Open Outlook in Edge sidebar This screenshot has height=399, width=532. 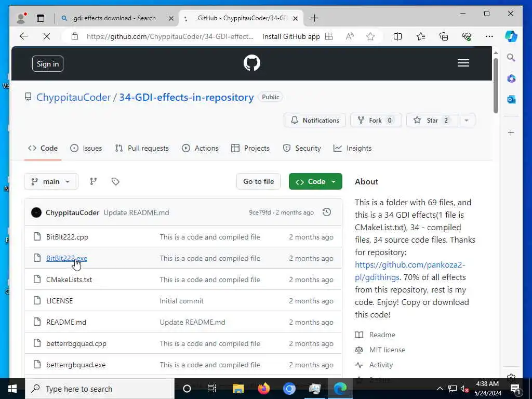[511, 99]
